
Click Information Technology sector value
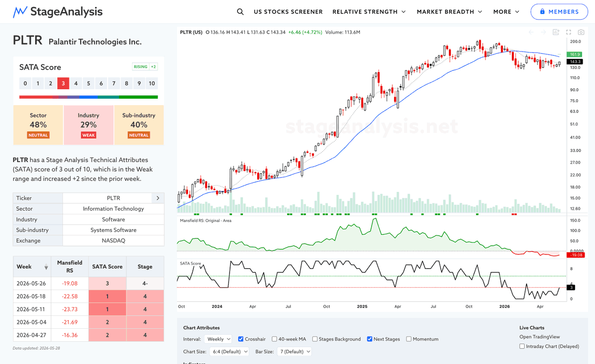114,209
